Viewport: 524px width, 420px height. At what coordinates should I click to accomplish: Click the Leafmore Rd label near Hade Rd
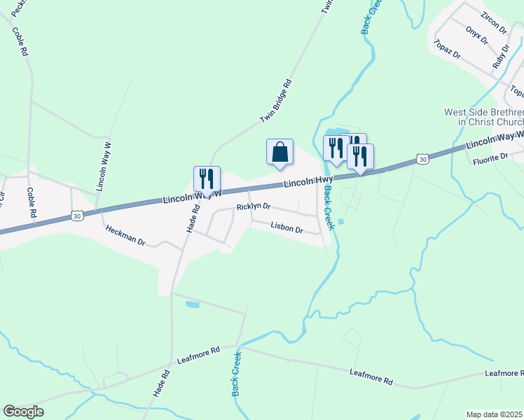(x=198, y=355)
